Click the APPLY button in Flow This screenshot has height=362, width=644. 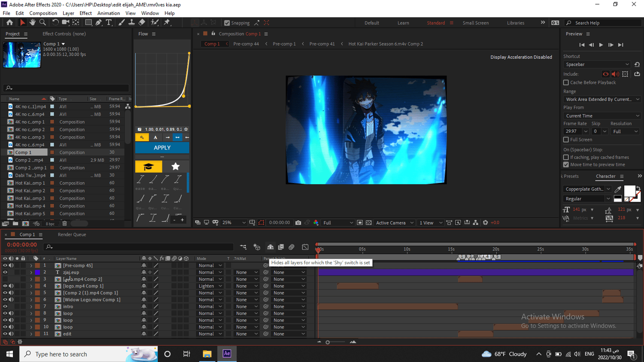tap(162, 148)
